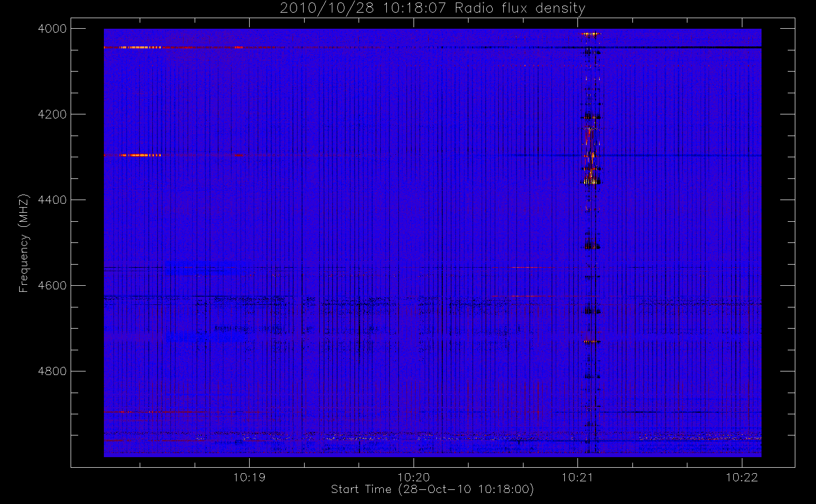Click the 10:20 time tick label
The height and width of the screenshot is (504, 816).
[x=414, y=477]
